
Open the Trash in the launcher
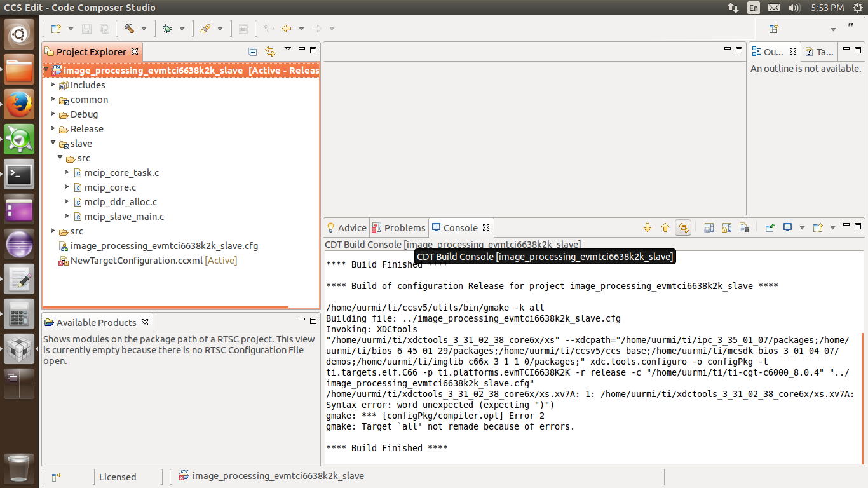pos(19,468)
